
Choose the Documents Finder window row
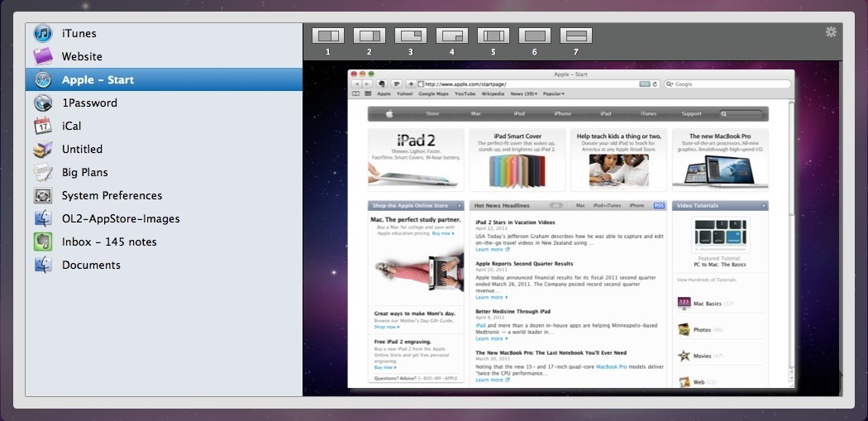[x=164, y=266]
